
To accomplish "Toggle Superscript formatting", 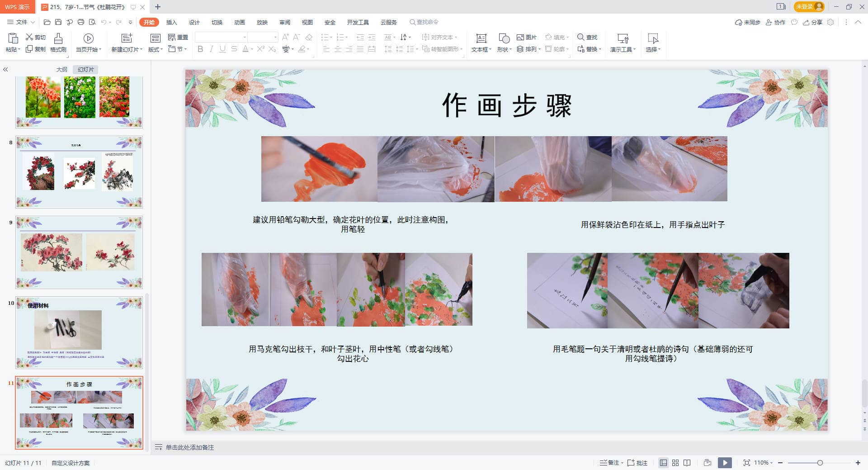I will (x=261, y=49).
